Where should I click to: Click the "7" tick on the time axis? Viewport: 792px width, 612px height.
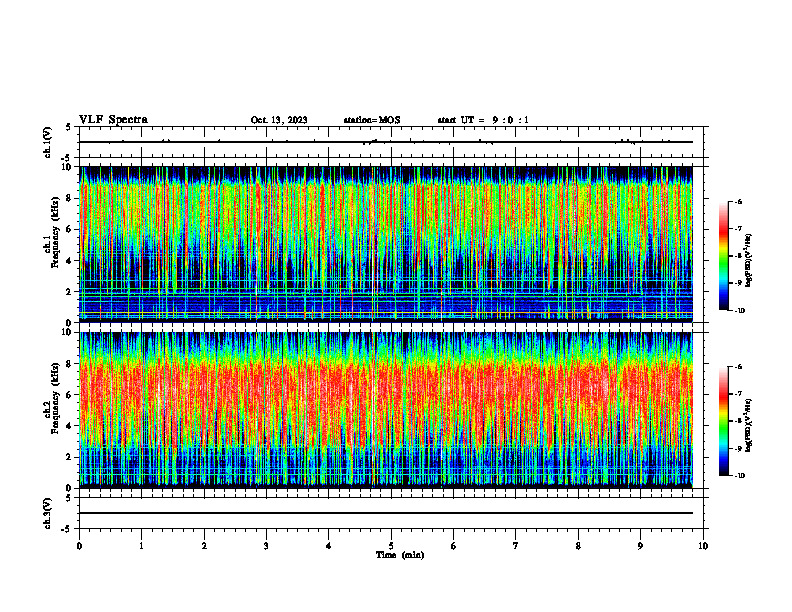click(x=516, y=546)
